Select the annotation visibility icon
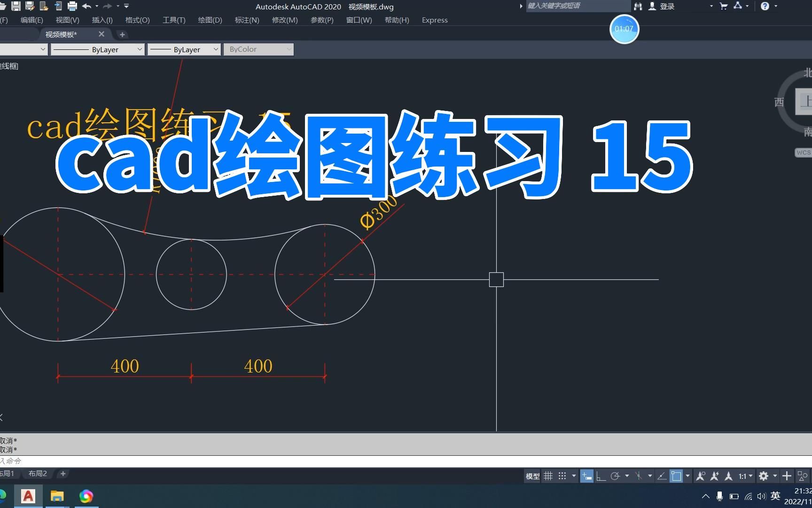Viewport: 812px width, 508px height. tap(700, 476)
